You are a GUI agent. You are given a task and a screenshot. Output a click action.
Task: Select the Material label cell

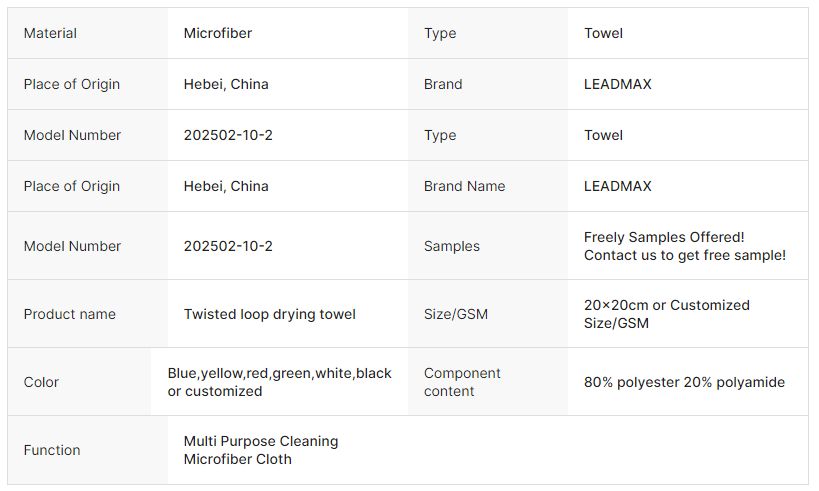(88, 33)
